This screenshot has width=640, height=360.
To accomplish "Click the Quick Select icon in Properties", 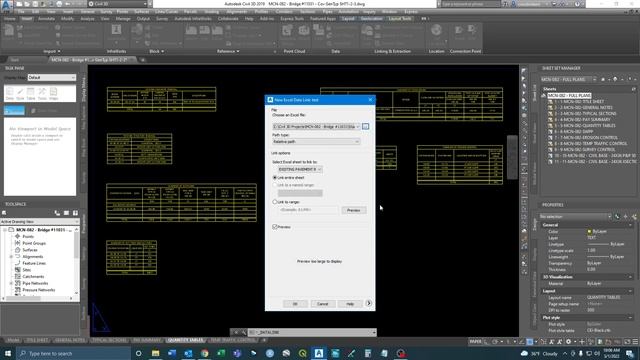I will [634, 217].
